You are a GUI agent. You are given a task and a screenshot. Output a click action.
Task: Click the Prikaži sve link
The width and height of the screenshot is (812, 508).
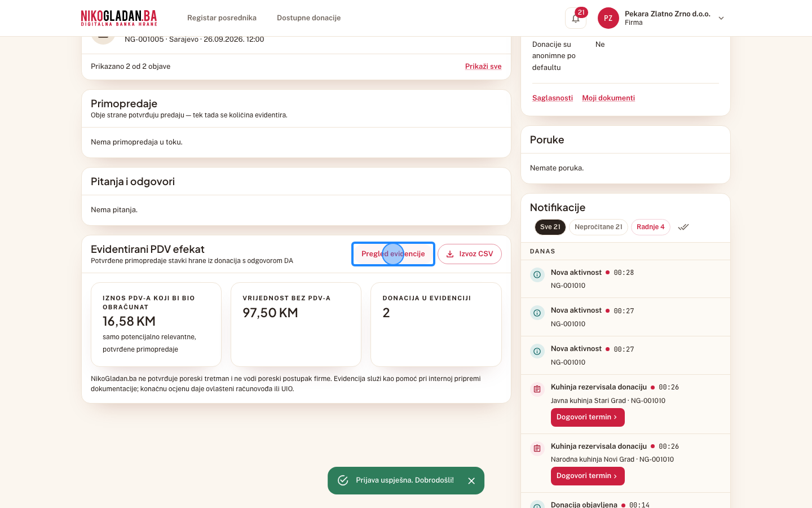[483, 67]
